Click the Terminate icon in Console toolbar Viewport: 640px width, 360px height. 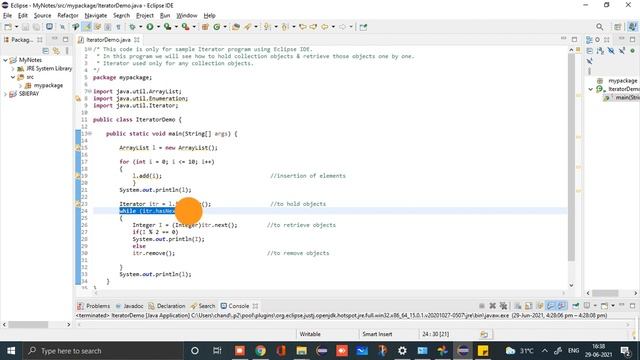482,306
